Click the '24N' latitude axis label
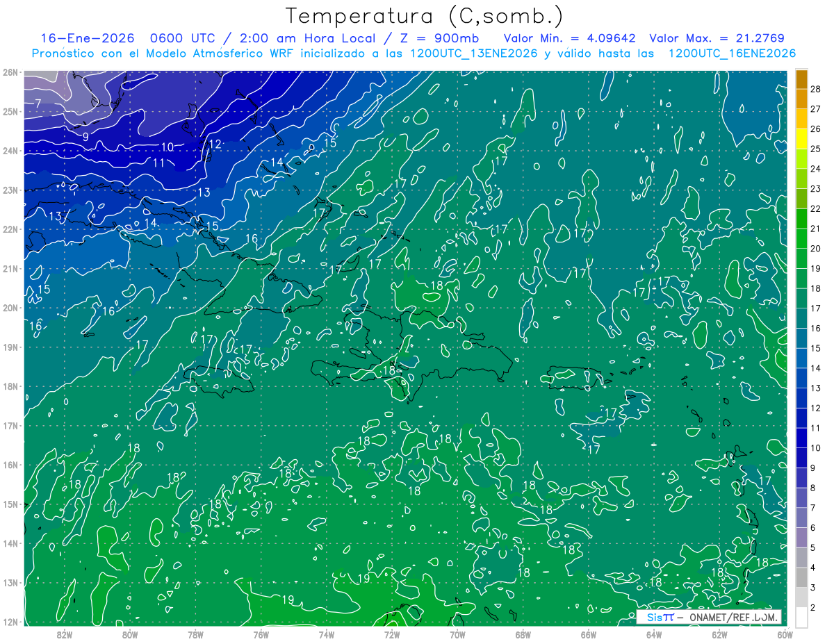Viewport: 834px width, 644px height. 10,151
